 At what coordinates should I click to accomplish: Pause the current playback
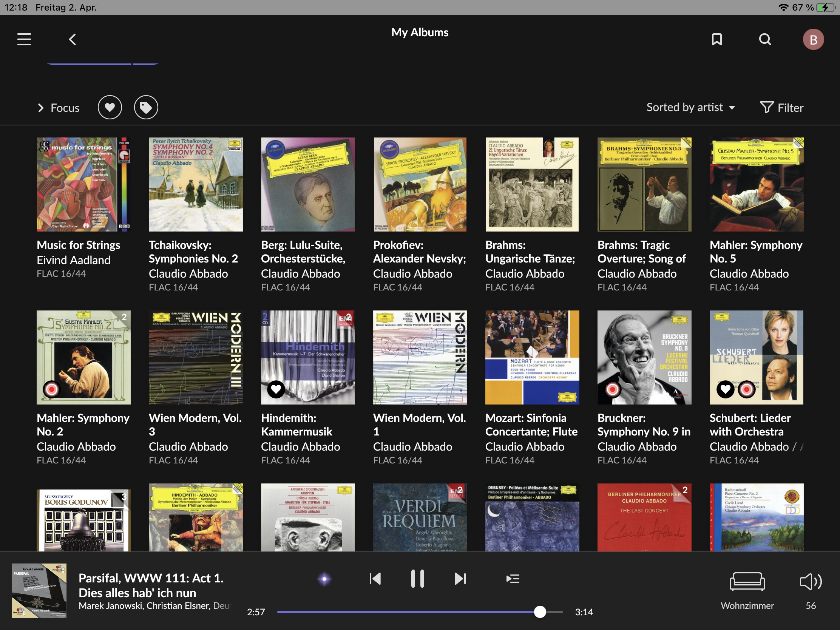pos(418,579)
